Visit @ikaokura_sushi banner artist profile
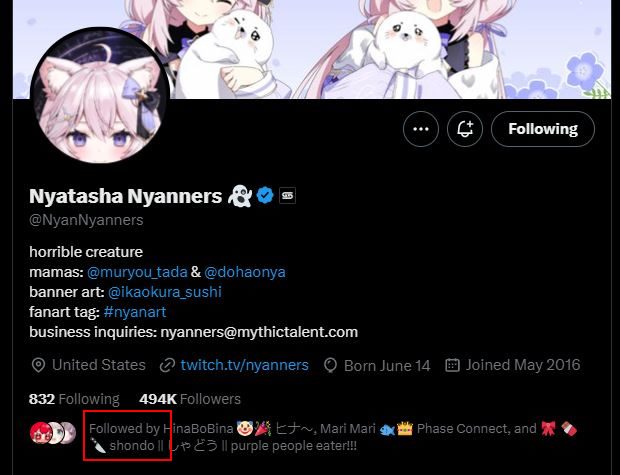The image size is (620, 475). 164,292
